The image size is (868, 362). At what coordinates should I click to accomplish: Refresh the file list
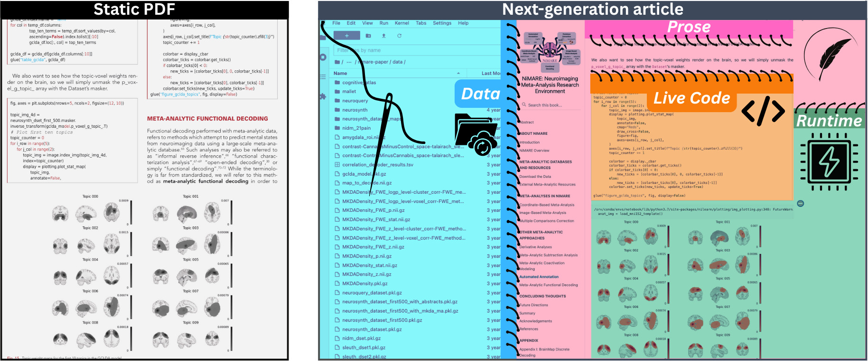(x=399, y=36)
